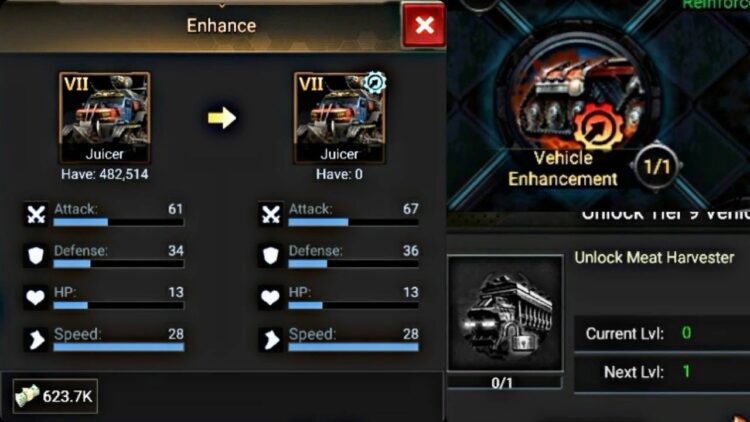Click the shield Defense icon on right

tap(271, 255)
